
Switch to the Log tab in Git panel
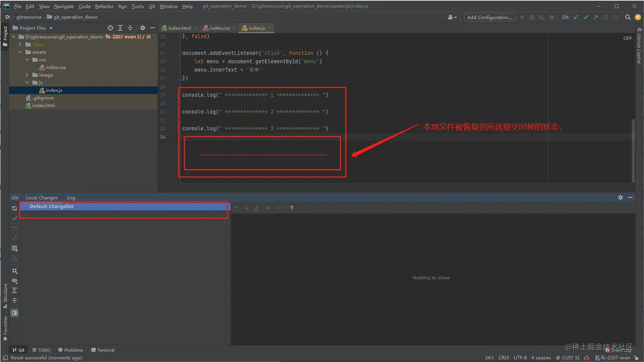click(x=71, y=198)
